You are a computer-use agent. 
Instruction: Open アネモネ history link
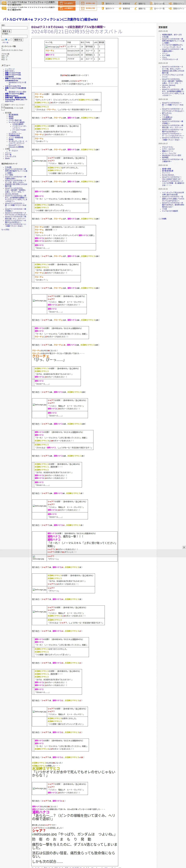165,115
